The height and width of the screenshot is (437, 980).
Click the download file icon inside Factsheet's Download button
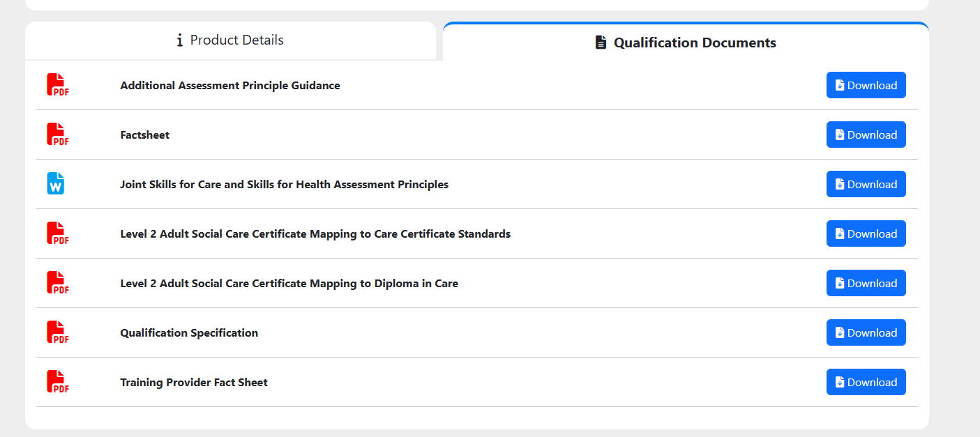(x=839, y=134)
